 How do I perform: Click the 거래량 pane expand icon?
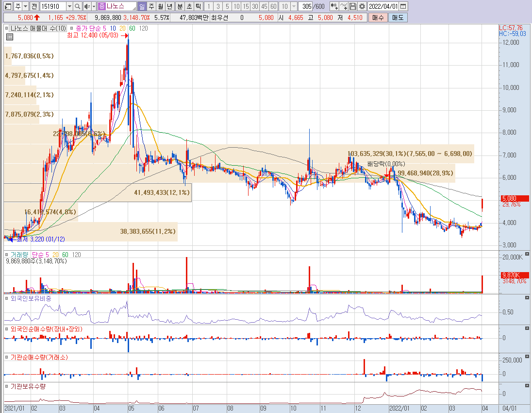tap(527, 254)
